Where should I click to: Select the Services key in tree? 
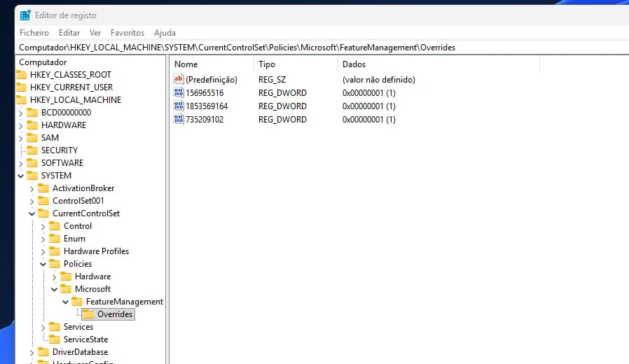pos(78,327)
